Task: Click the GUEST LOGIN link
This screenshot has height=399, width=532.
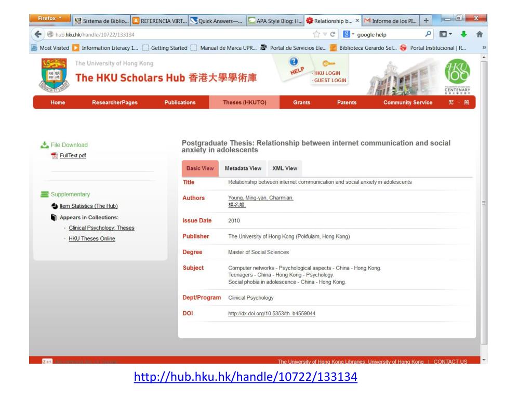Action: [330, 81]
